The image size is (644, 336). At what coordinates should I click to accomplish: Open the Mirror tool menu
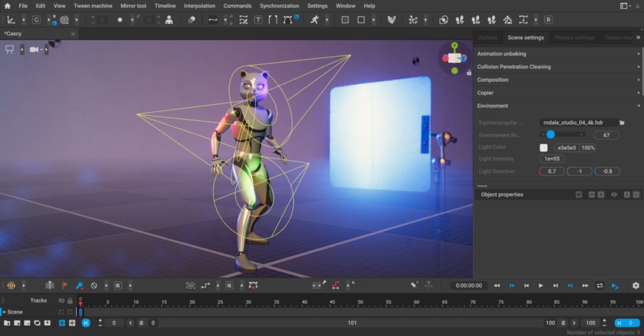133,6
